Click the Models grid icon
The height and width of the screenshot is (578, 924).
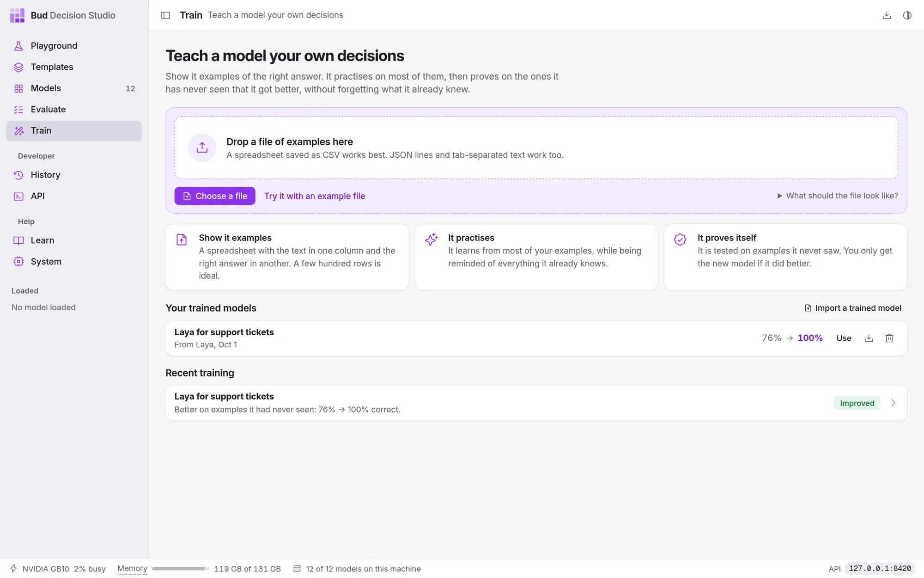click(x=18, y=88)
